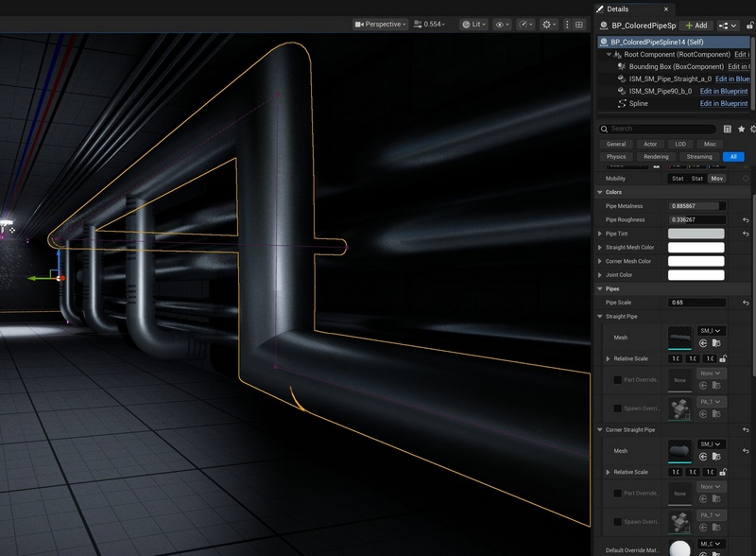Select the Rendering filter tab
Screen dimensions: 756x556
click(x=656, y=157)
